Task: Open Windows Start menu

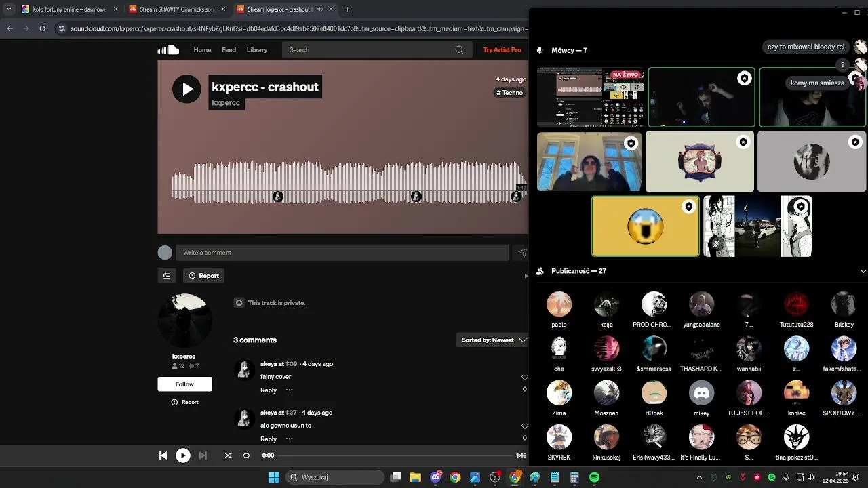Action: 274,477
